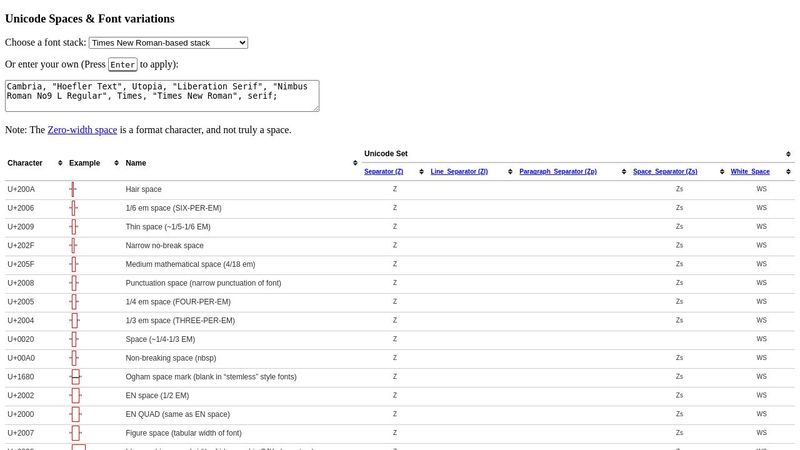Open the font stack dropdown
Viewport: 800px width, 450px height.
(168, 43)
